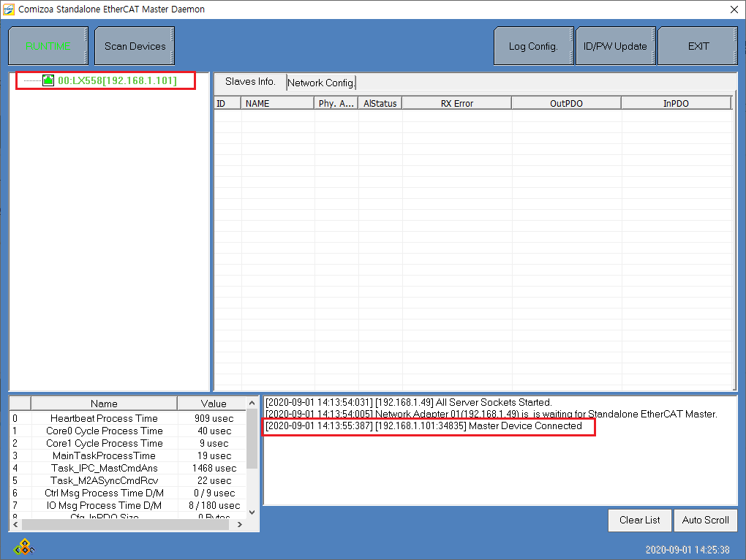Click the Comizoa logo icon at bottom left
Image resolution: width=746 pixels, height=560 pixels.
(23, 547)
